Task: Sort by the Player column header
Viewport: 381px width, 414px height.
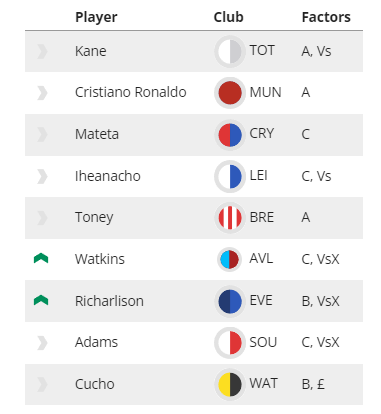Action: (96, 17)
